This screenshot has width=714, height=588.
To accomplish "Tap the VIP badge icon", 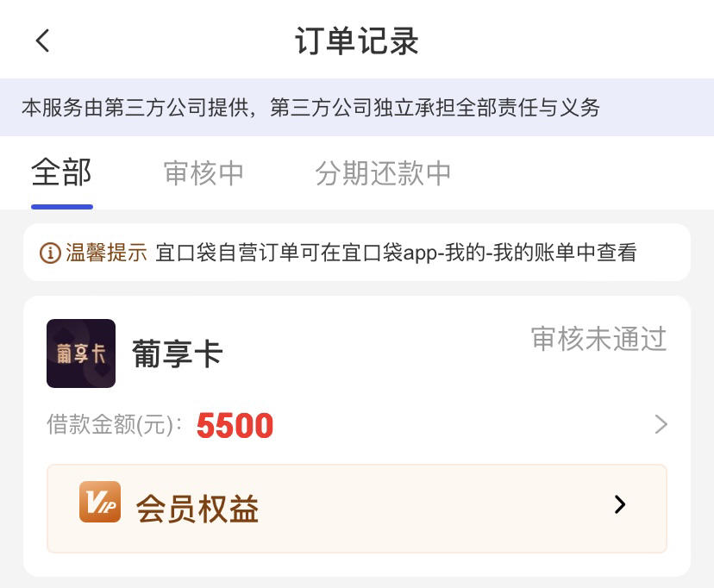I will pos(100,502).
